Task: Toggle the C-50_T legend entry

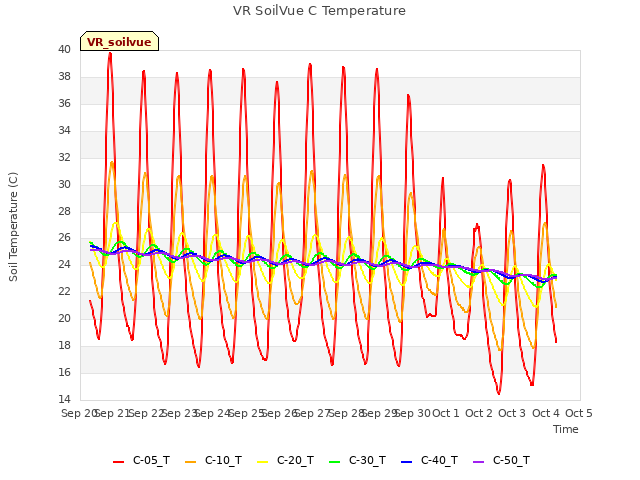Action: (501, 460)
